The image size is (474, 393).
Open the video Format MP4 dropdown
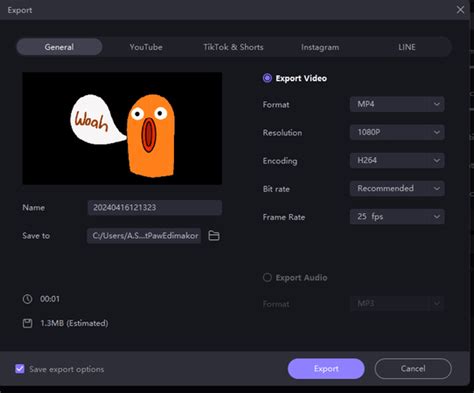[x=397, y=104]
